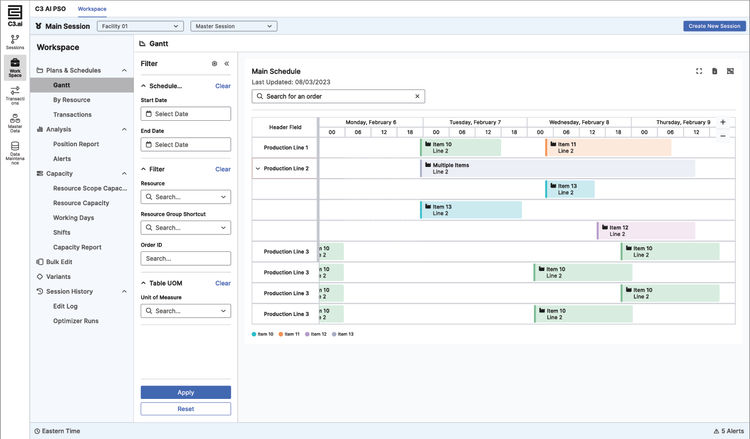750x439 pixels.
Task: Open Alerts under Analysis
Action: tap(62, 159)
